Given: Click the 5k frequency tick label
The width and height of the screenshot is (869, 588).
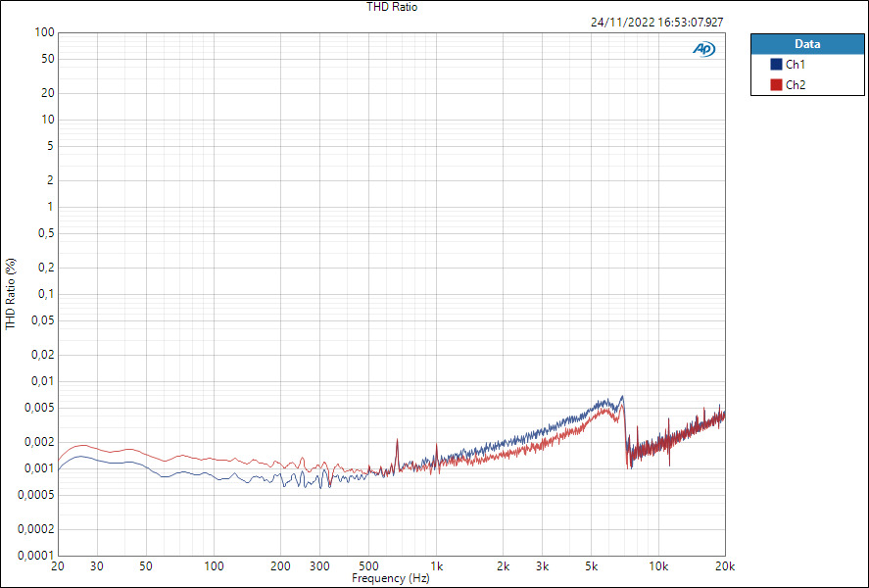Looking at the screenshot, I should coord(592,566).
